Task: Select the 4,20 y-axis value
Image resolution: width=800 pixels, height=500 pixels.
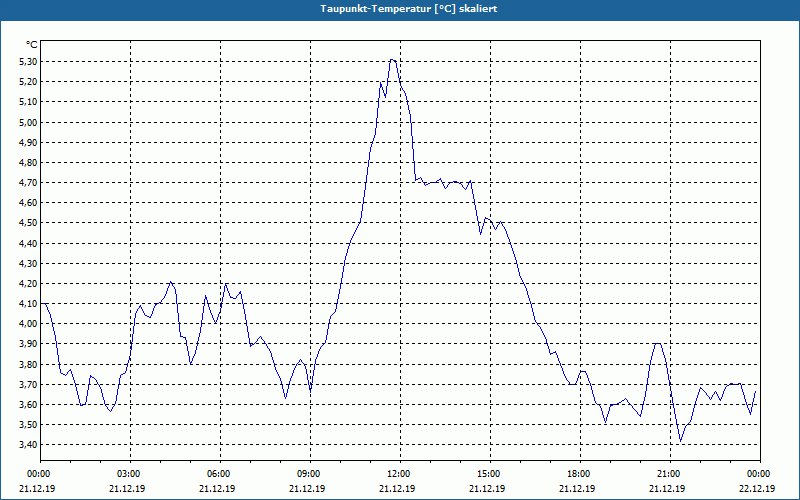Action: (x=29, y=284)
